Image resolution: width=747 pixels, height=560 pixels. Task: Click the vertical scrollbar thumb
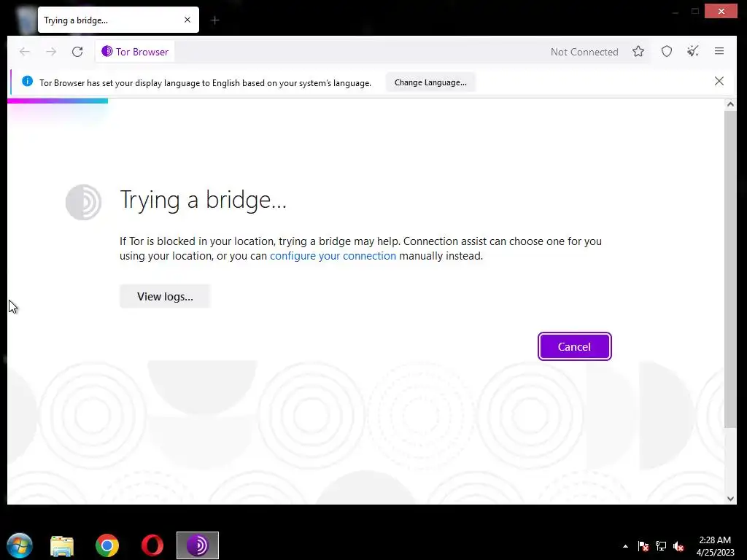pyautogui.click(x=730, y=269)
